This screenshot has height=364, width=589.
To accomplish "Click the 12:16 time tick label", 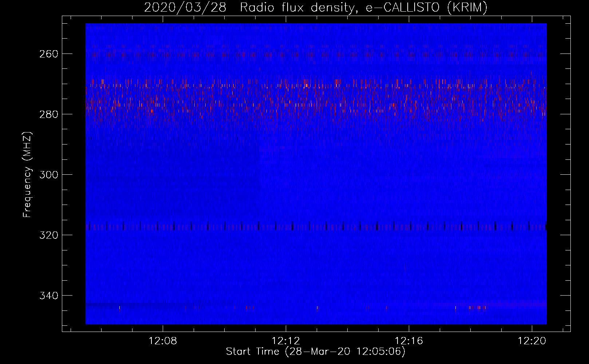I will (x=409, y=341).
